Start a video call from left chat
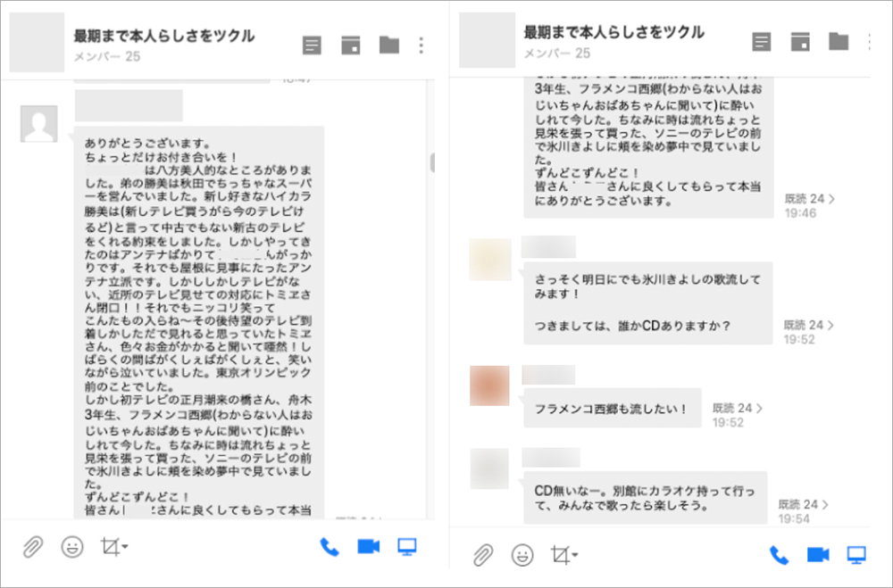893x588 pixels. coord(369,547)
